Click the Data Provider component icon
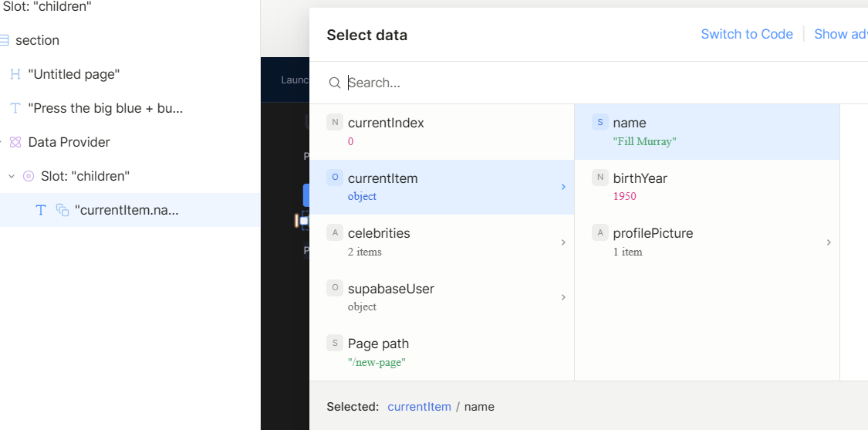868x430 pixels. (15, 142)
